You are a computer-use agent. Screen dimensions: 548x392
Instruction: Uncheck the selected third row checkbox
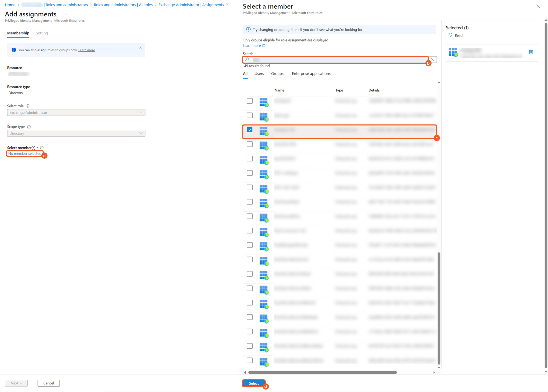(x=250, y=130)
